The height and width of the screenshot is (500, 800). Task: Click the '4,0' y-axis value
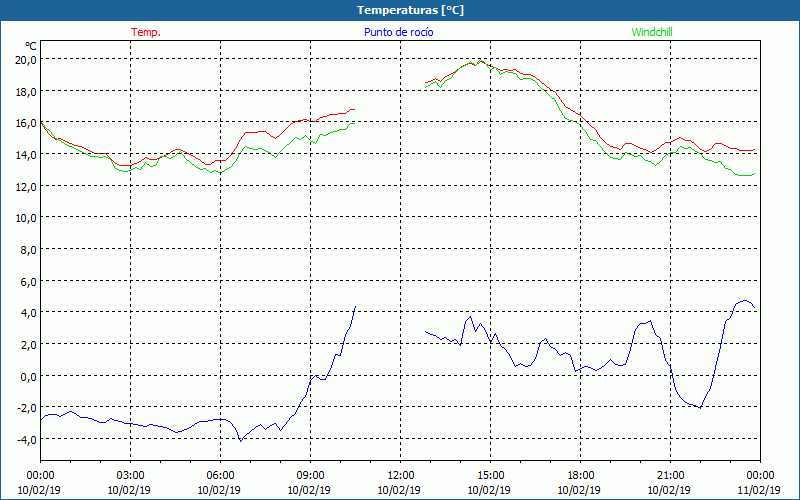pos(29,313)
